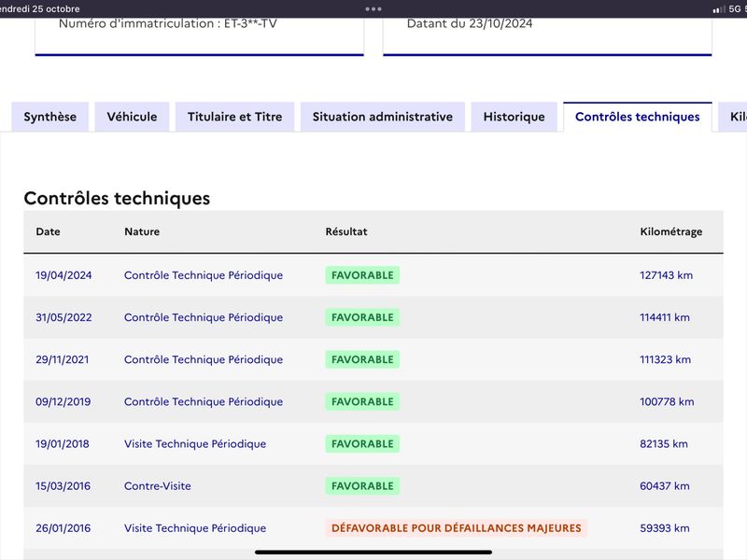
Task: Select the Contrôles techniques tab
Action: 638,117
